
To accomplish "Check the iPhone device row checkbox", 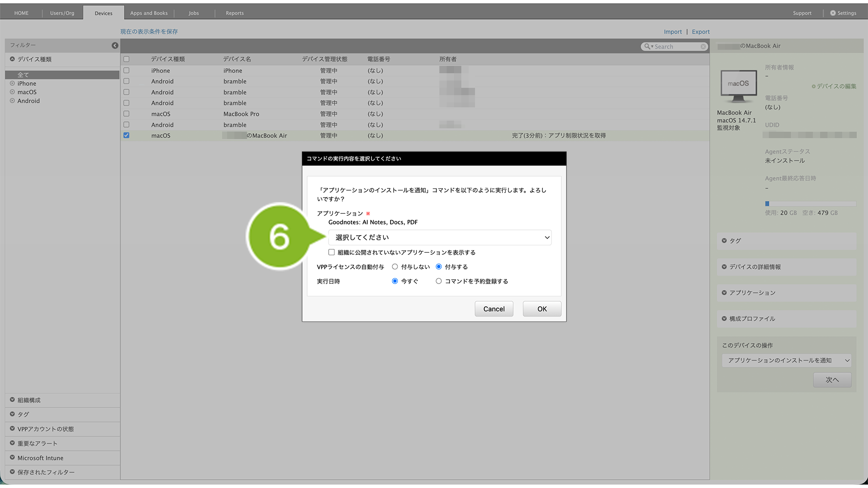I will (x=126, y=71).
